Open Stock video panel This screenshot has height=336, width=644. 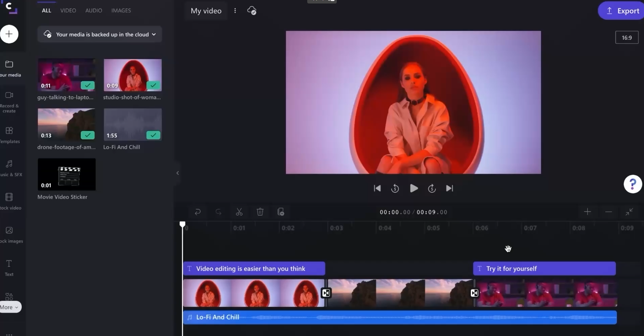coord(9,201)
